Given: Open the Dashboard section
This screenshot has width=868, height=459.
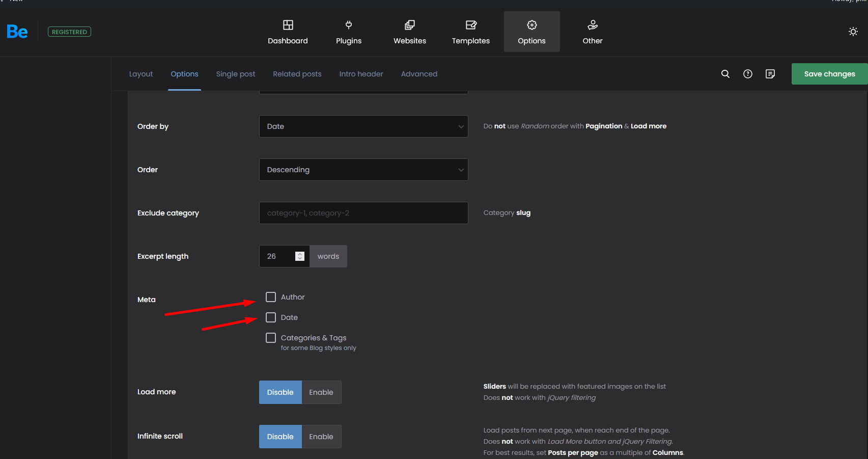Looking at the screenshot, I should coord(288,32).
